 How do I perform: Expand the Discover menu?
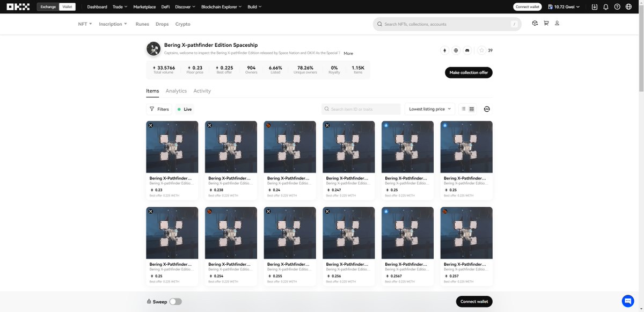[185, 7]
